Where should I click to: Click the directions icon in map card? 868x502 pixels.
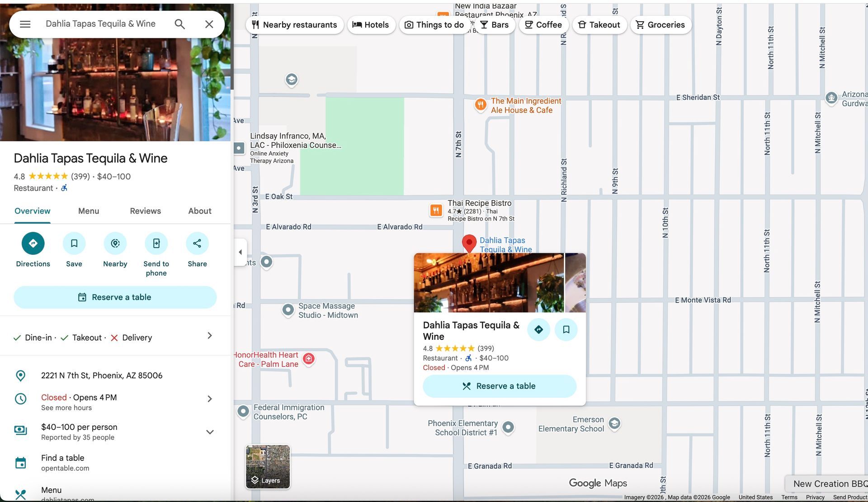(x=538, y=329)
